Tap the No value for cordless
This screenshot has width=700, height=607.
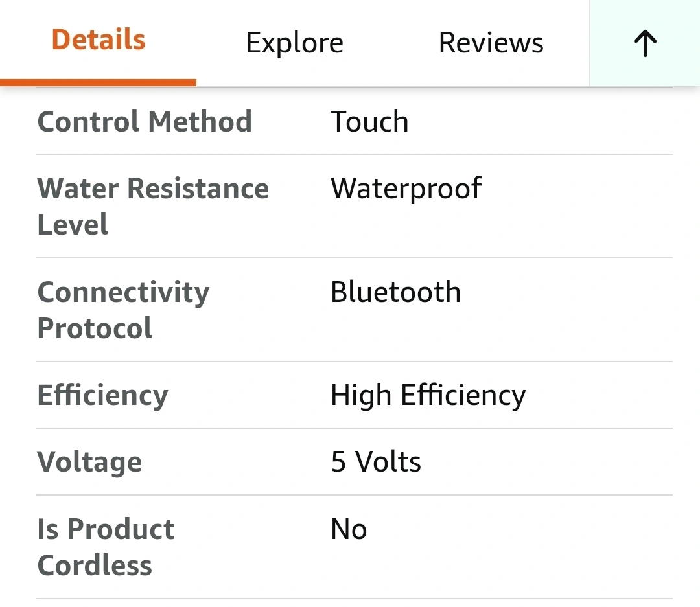[349, 530]
